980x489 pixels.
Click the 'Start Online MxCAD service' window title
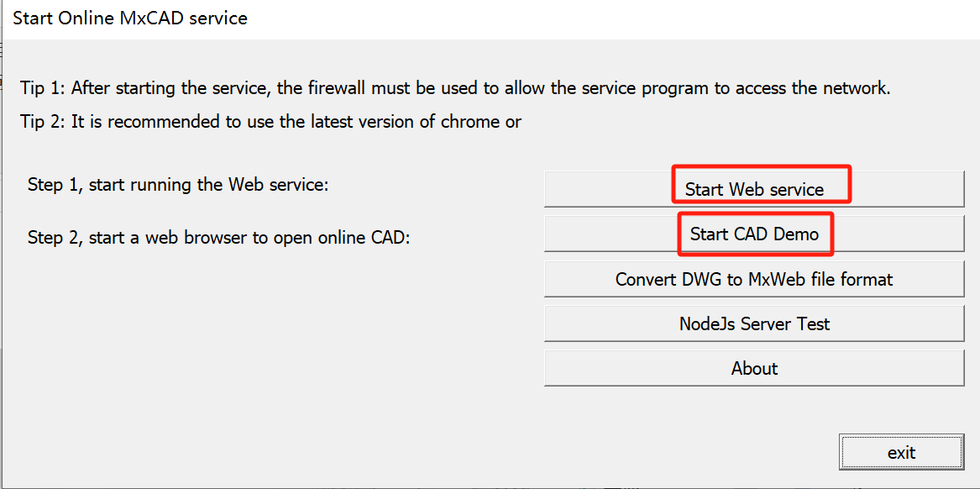click(x=130, y=18)
